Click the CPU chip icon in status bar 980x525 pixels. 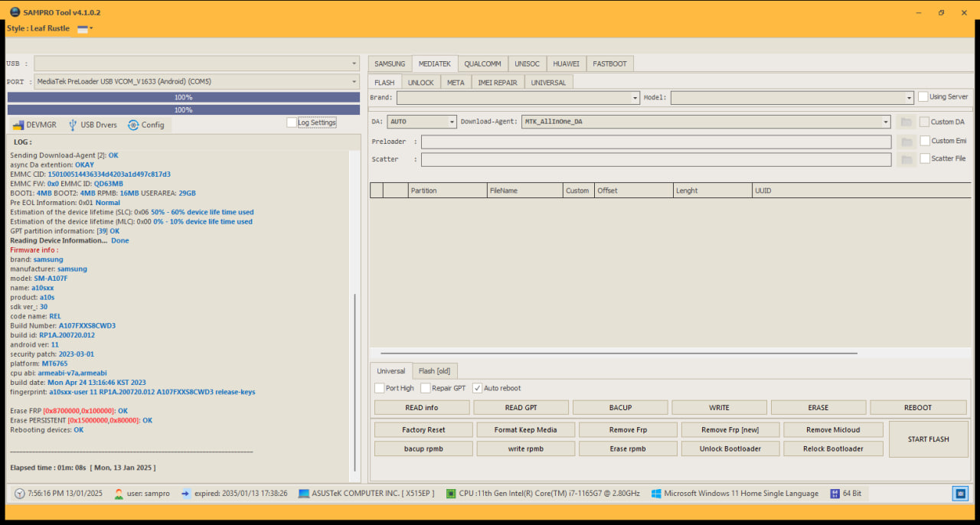[451, 494]
